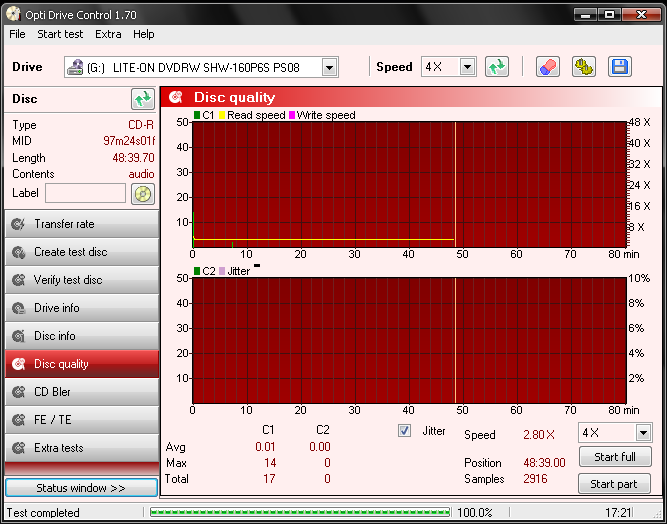
Task: Open Extra tests page
Action: (x=82, y=448)
